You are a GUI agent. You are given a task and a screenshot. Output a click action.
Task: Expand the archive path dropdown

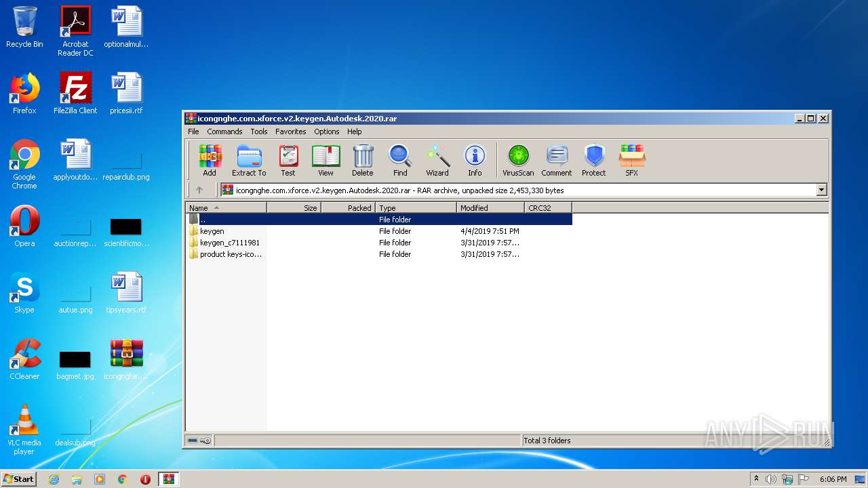pyautogui.click(x=822, y=190)
